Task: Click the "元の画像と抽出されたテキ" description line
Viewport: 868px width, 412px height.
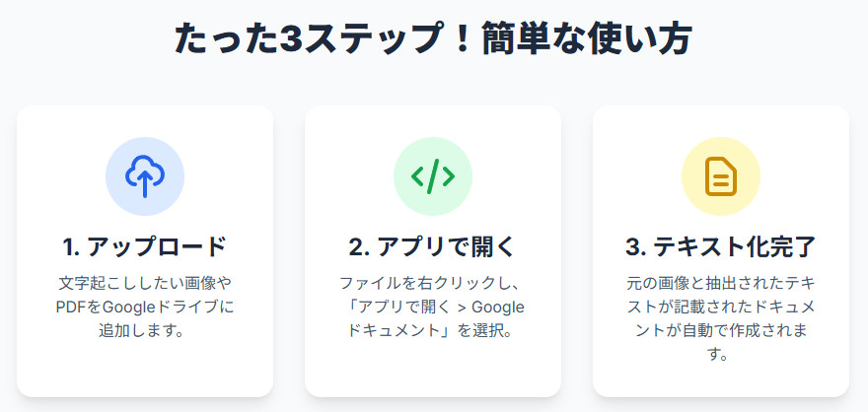Action: coord(721,283)
